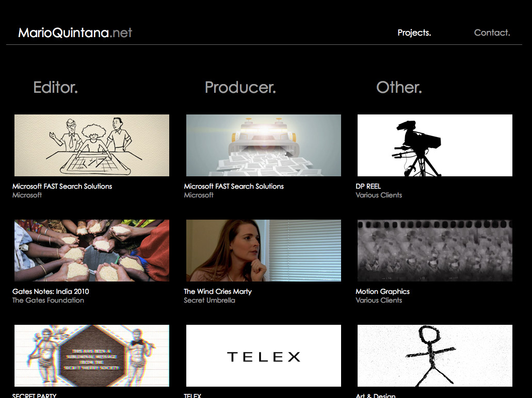Screen dimensions: 532x398
Task: Open the Projects menu item
Action: pyautogui.click(x=414, y=32)
